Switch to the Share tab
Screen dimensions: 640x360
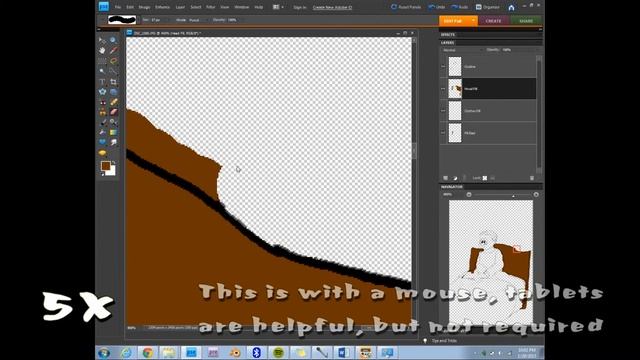[526, 20]
